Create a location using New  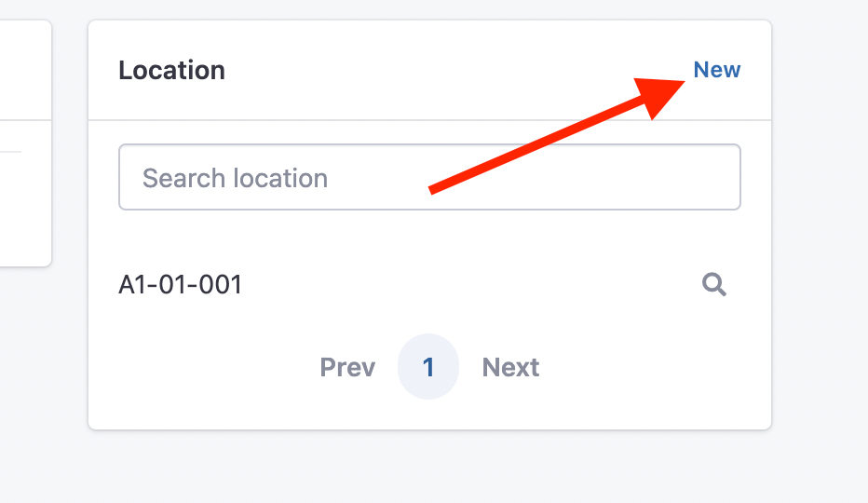pyautogui.click(x=717, y=70)
